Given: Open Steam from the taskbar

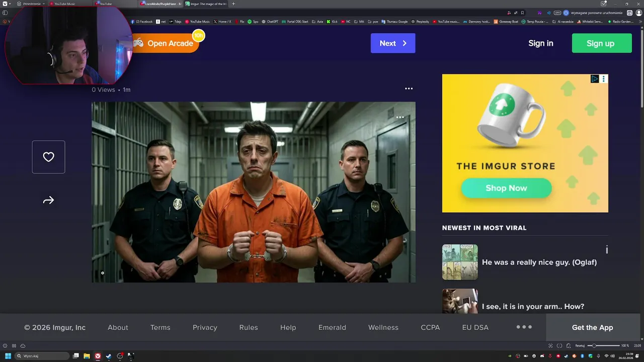Looking at the screenshot, I should tap(108, 356).
